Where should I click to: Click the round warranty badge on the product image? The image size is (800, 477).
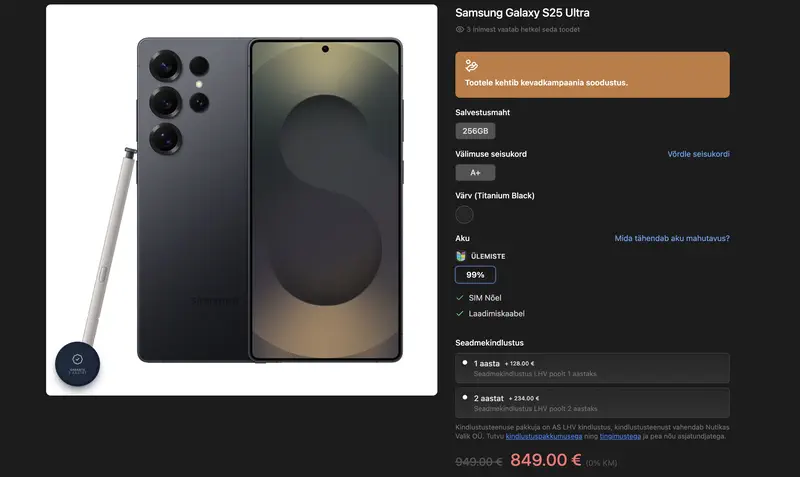(x=78, y=364)
